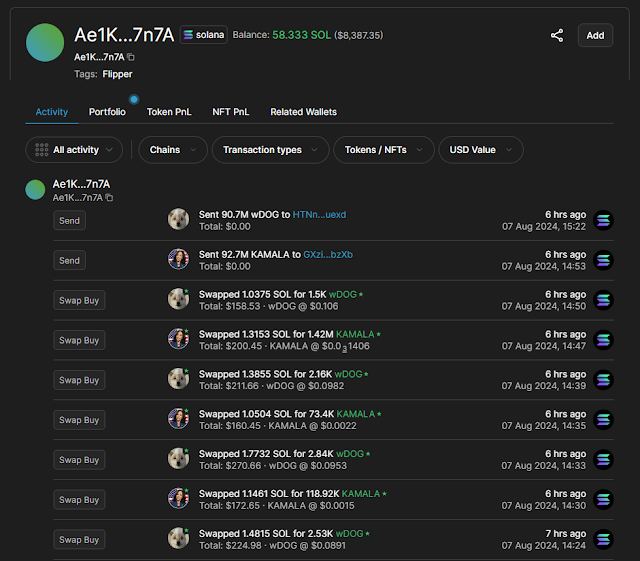Click KAMALA token icon in 14:35 swap row
This screenshot has height=561, width=640.
178,419
